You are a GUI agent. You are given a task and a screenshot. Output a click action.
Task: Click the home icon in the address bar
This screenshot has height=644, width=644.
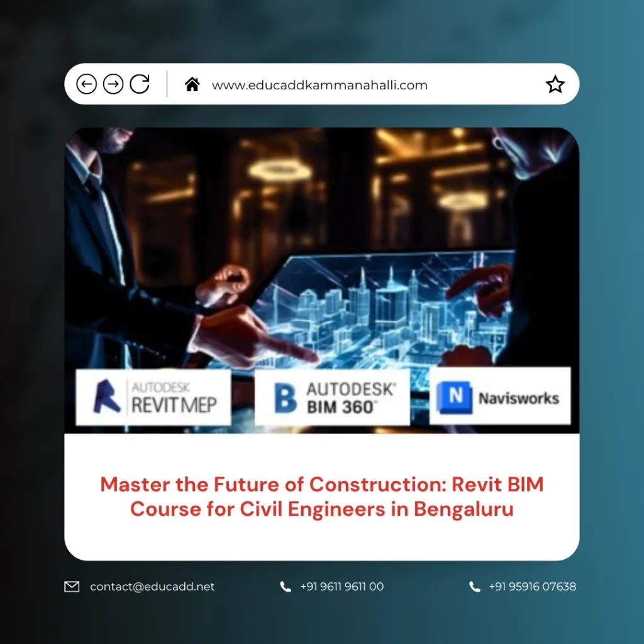192,84
